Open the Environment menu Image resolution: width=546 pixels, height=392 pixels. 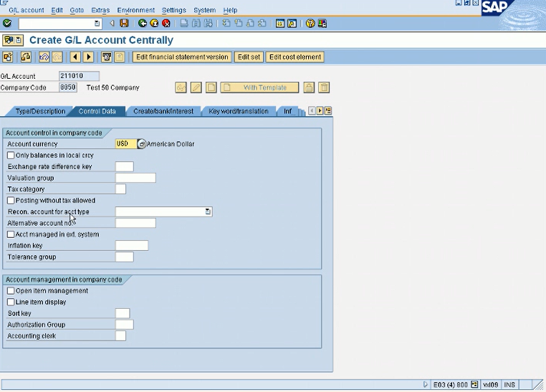[x=136, y=10]
